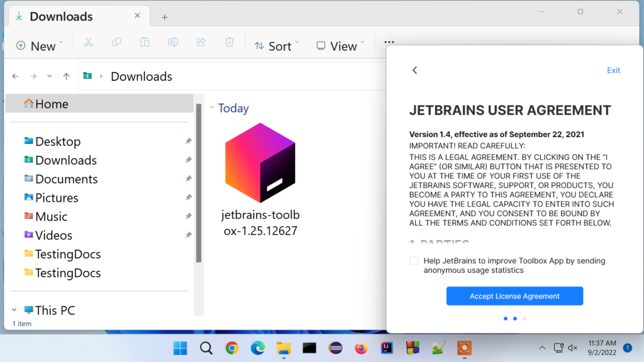This screenshot has height=362, width=644.
Task: Jump to the third installer page dot
Action: point(524,319)
